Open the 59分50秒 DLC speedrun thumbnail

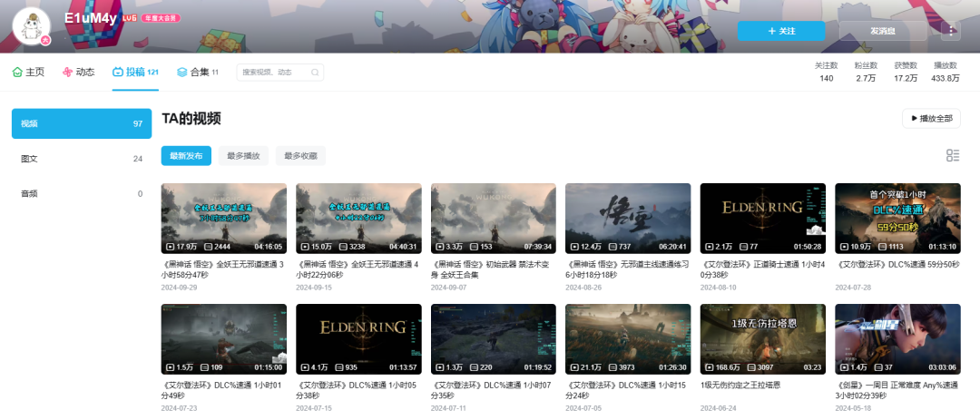tap(897, 218)
